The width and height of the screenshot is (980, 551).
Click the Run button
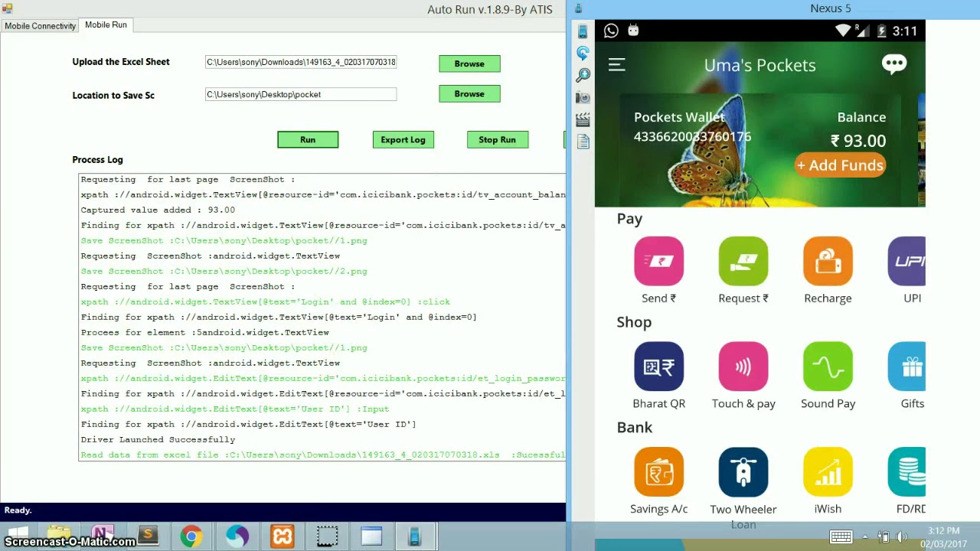(x=308, y=139)
